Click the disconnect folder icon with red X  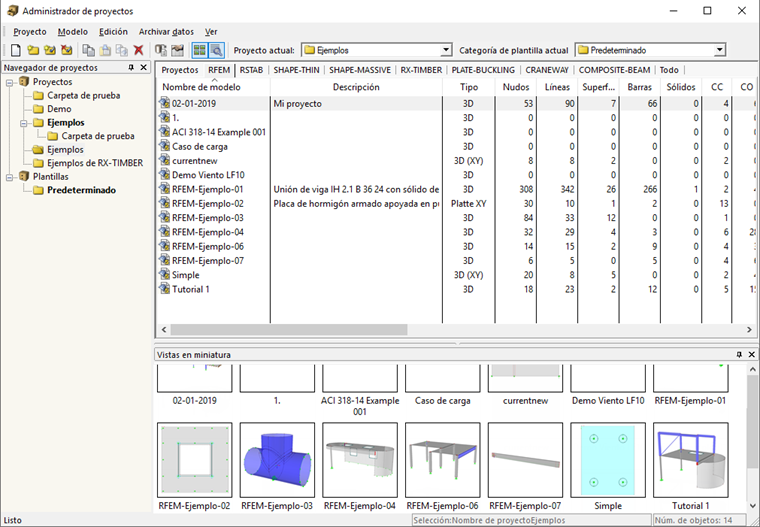(x=66, y=50)
